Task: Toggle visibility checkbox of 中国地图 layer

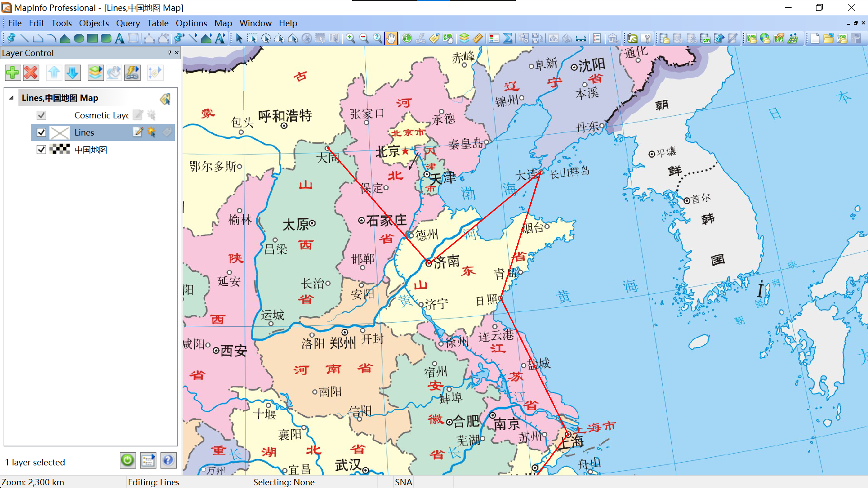Action: tap(41, 150)
